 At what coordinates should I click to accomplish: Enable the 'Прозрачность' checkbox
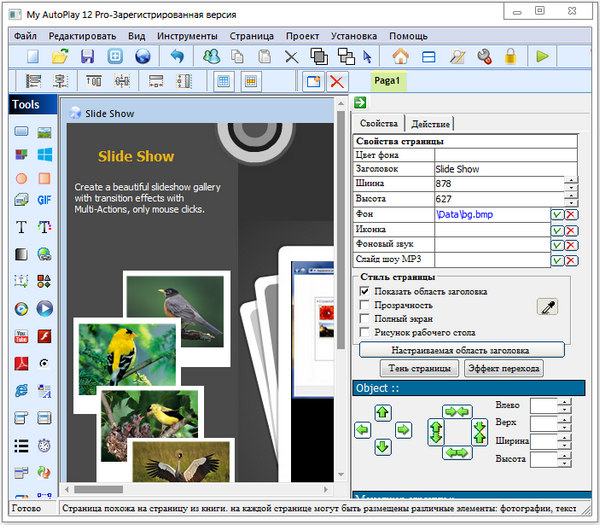coord(366,305)
